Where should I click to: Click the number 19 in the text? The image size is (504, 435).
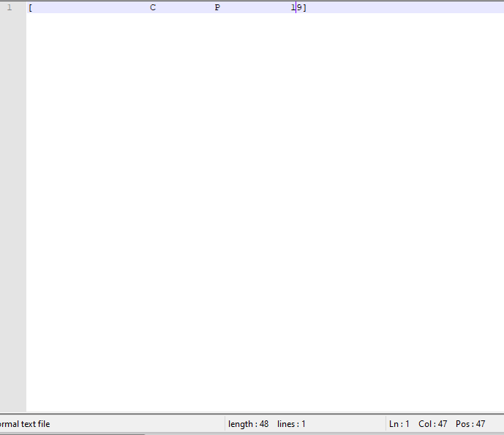point(296,7)
